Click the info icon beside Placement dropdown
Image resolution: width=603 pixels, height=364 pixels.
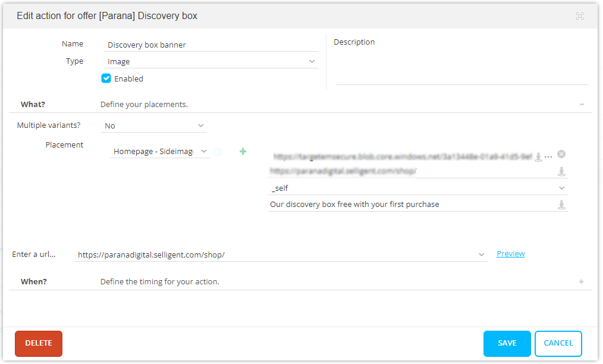click(218, 152)
